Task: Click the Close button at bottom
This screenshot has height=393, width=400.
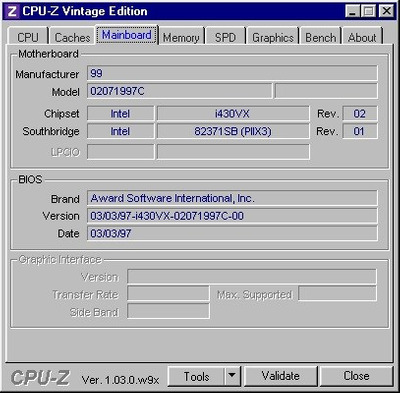Action: (356, 377)
